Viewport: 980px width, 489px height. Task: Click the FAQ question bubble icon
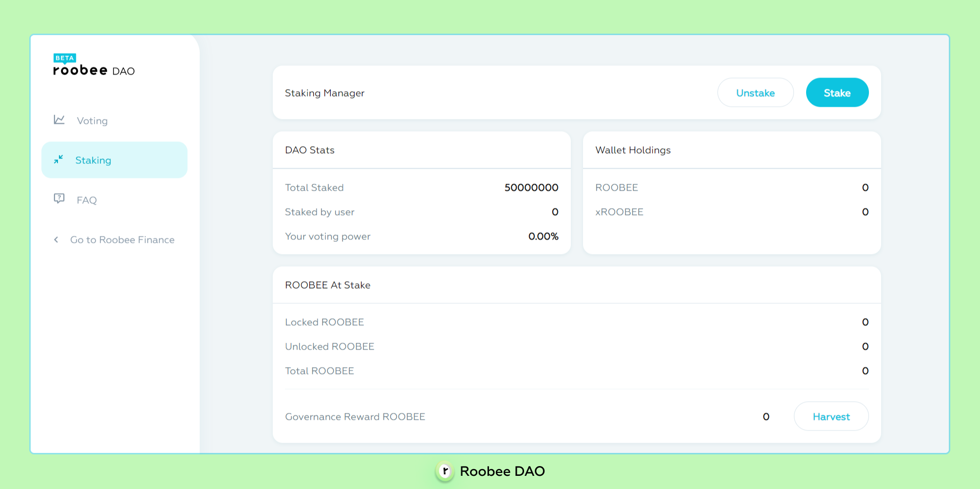tap(59, 198)
